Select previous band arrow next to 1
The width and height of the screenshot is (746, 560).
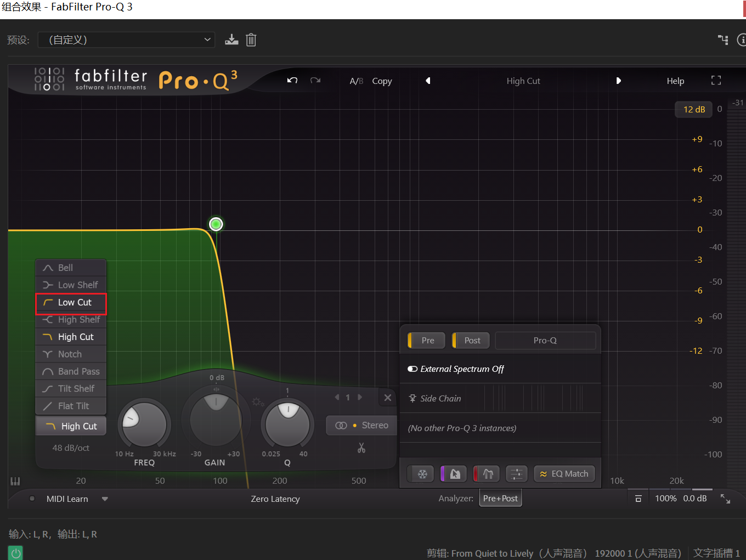pyautogui.click(x=337, y=397)
